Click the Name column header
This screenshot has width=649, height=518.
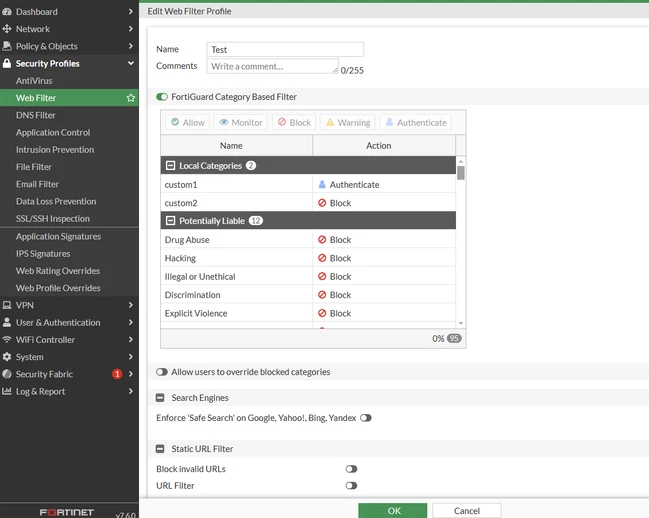pos(236,146)
